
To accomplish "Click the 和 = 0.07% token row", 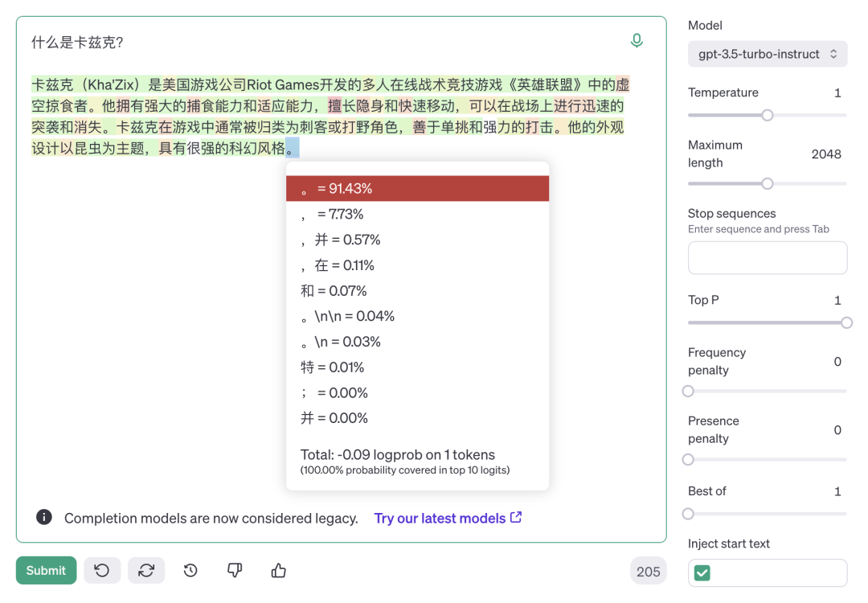I will 417,291.
